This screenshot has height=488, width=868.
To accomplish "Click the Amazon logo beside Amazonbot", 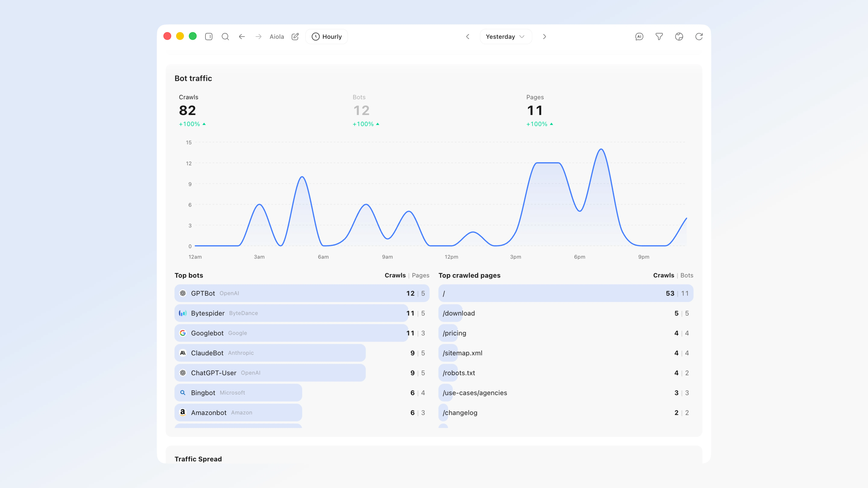I will (183, 412).
